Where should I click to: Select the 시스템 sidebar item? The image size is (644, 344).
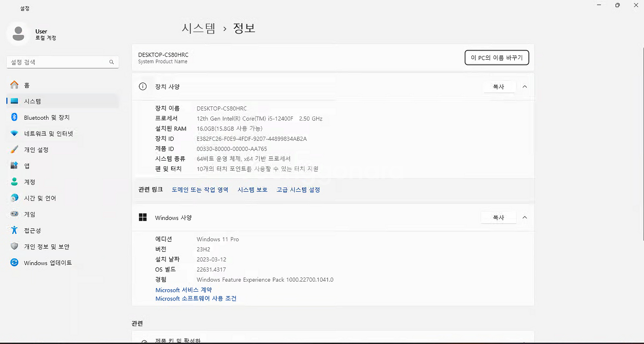(63, 101)
